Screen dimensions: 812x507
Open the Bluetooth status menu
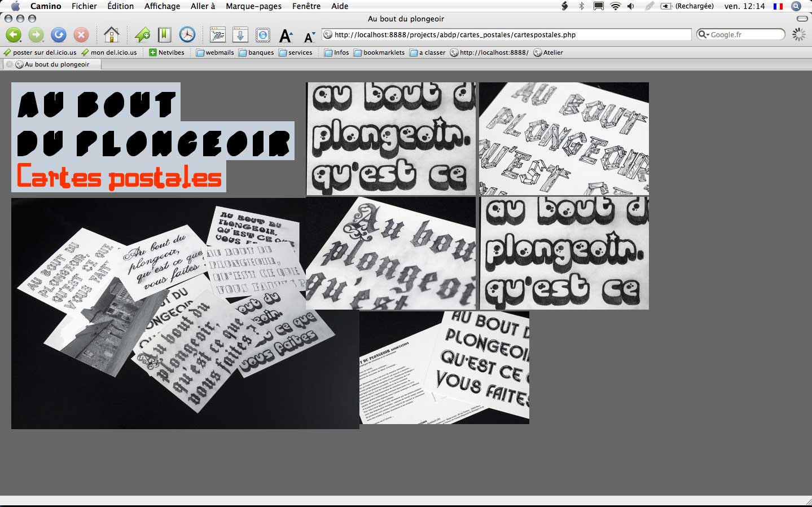tap(581, 6)
